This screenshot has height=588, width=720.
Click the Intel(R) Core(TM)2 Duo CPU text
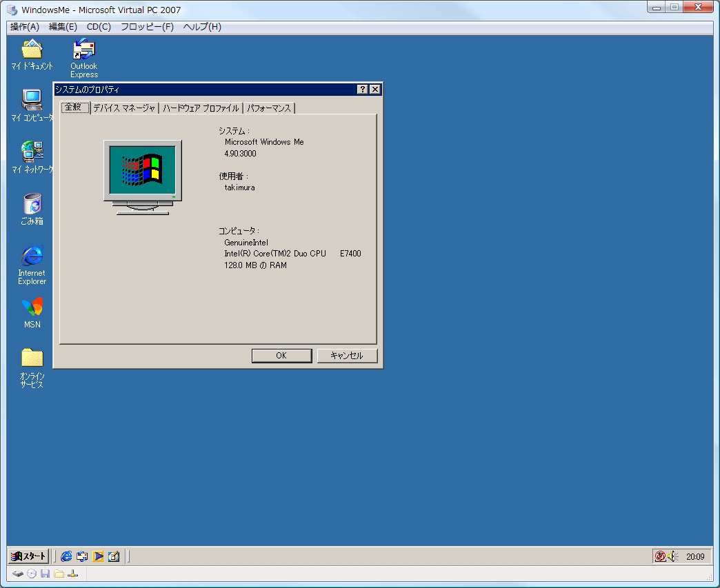[x=275, y=254]
